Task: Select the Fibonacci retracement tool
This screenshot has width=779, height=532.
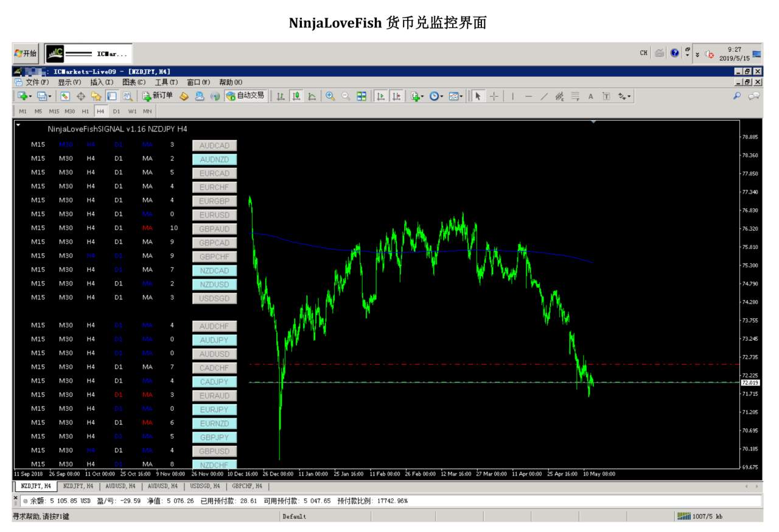Action: coord(575,96)
